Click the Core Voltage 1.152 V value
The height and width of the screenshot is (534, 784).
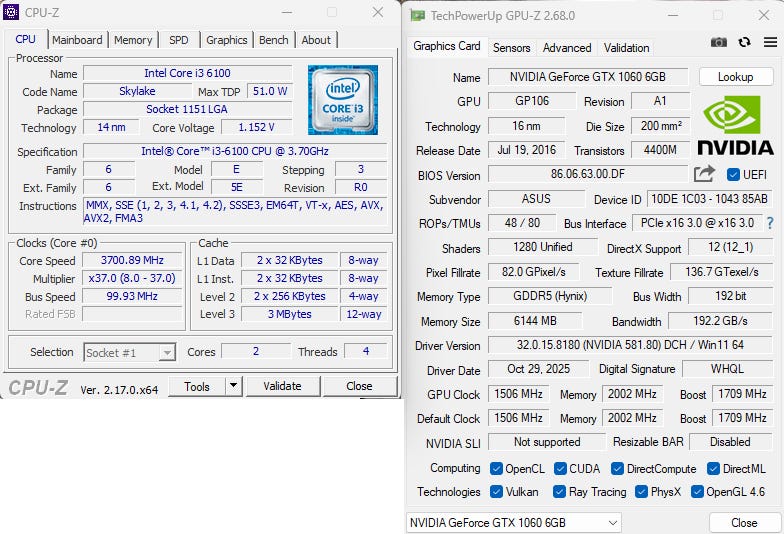256,127
